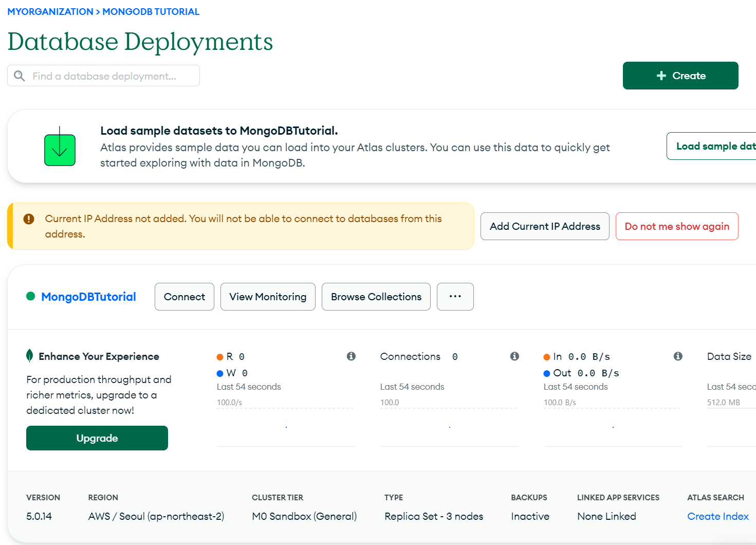
Task: Click the leaf icon next to Enhance Your Experience
Action: pos(30,356)
